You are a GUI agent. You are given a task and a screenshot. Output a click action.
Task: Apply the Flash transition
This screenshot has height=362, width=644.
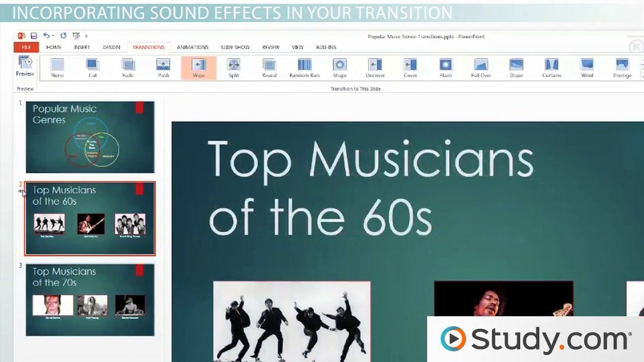point(445,68)
